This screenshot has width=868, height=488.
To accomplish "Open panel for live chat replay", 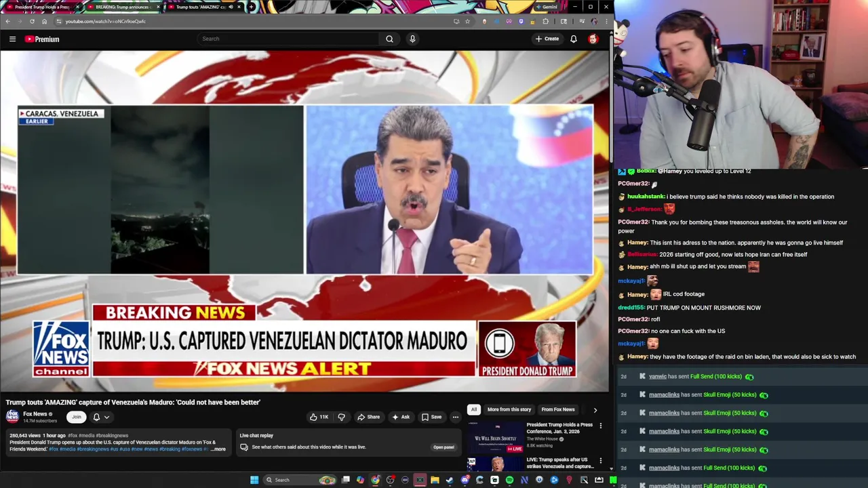I will tap(443, 447).
